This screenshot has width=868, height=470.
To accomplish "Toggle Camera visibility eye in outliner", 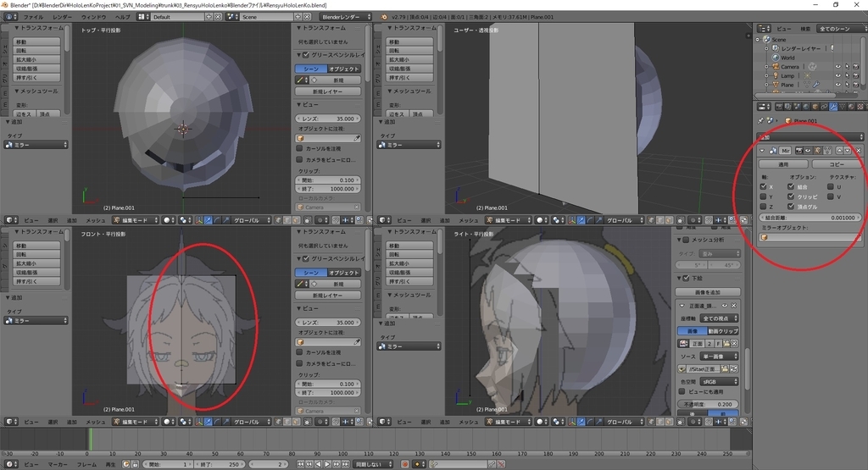I will (837, 67).
